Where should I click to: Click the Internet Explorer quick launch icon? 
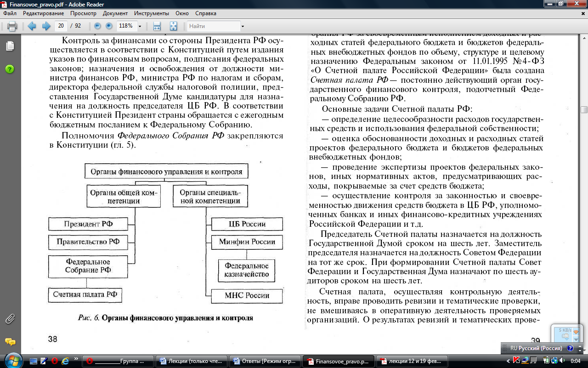click(65, 361)
